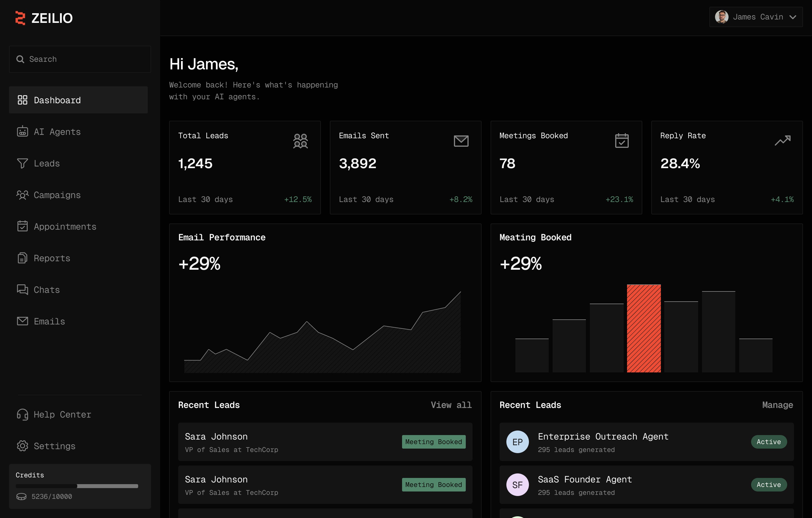
Task: Click the Emails envelope icon in sidebar
Action: (x=22, y=321)
